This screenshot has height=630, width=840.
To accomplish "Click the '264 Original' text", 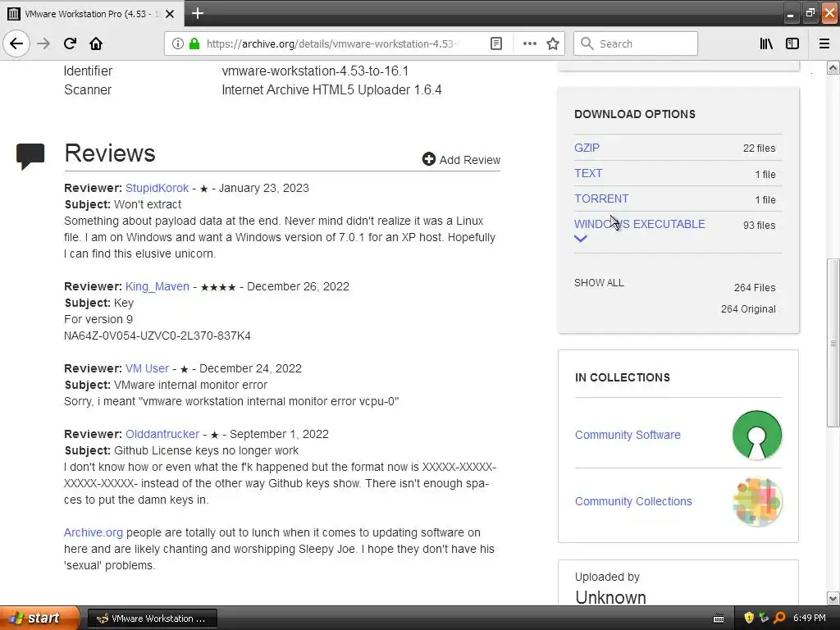I will (748, 309).
